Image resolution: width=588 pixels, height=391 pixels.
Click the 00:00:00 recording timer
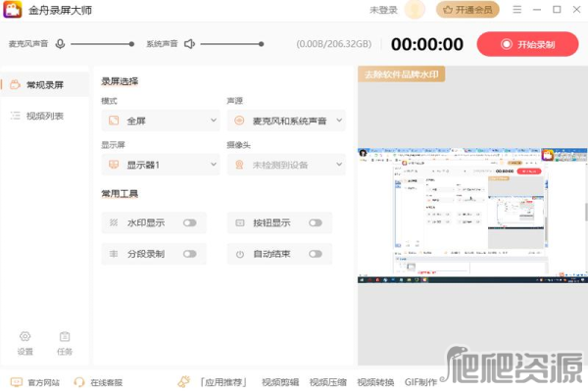click(x=427, y=44)
